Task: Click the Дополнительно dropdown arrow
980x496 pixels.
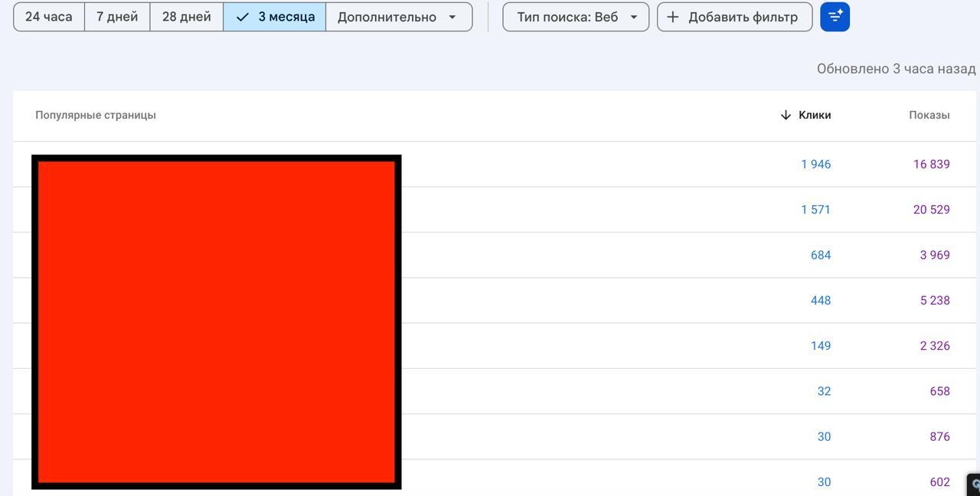Action: coord(452,17)
